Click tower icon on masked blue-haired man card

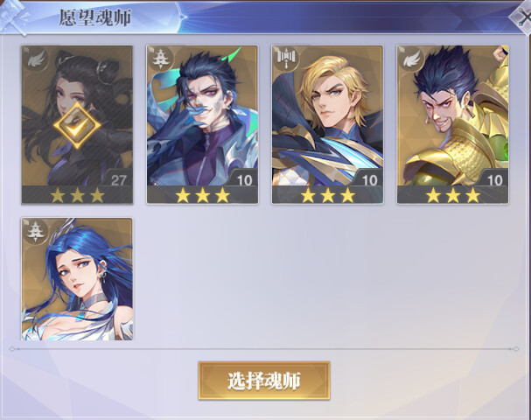pyautogui.click(x=161, y=59)
